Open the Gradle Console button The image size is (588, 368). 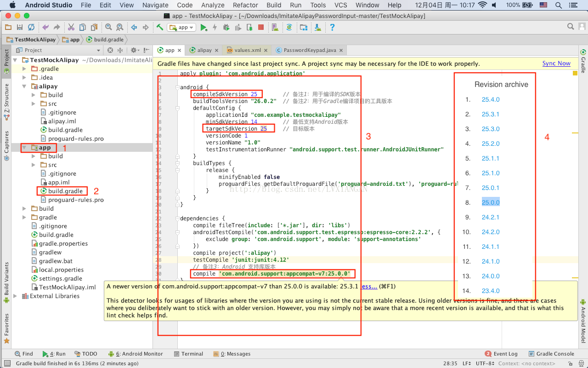[551, 354]
